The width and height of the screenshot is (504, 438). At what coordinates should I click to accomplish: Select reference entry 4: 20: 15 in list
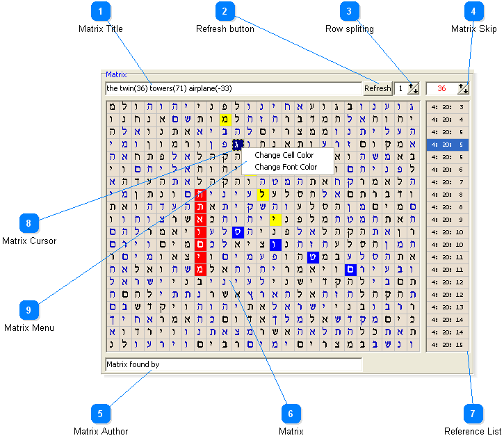pos(447,344)
